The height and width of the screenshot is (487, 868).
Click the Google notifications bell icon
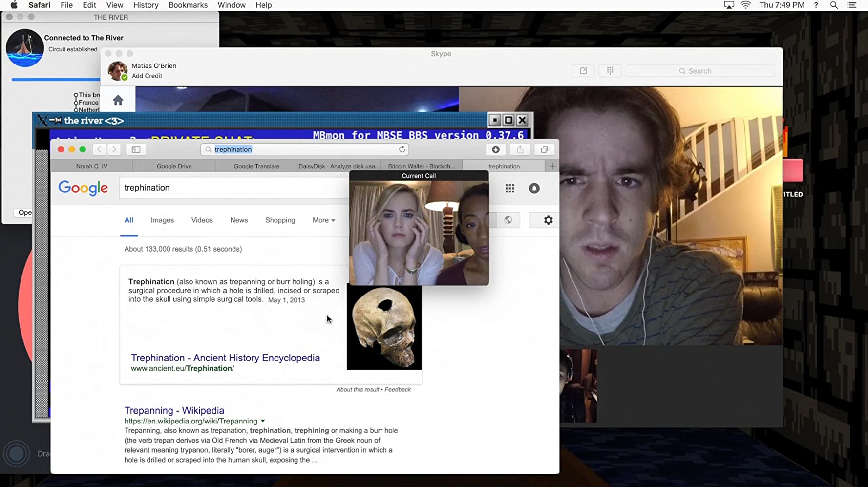(x=534, y=188)
